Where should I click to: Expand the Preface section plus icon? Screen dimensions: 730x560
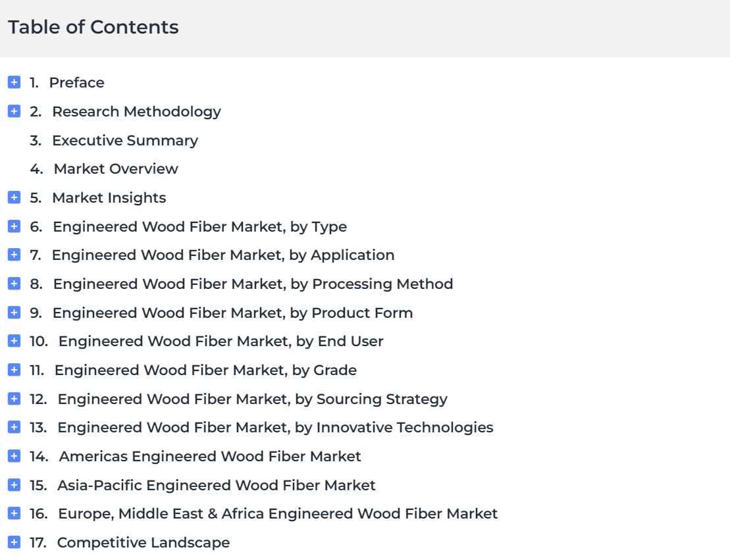tap(14, 82)
